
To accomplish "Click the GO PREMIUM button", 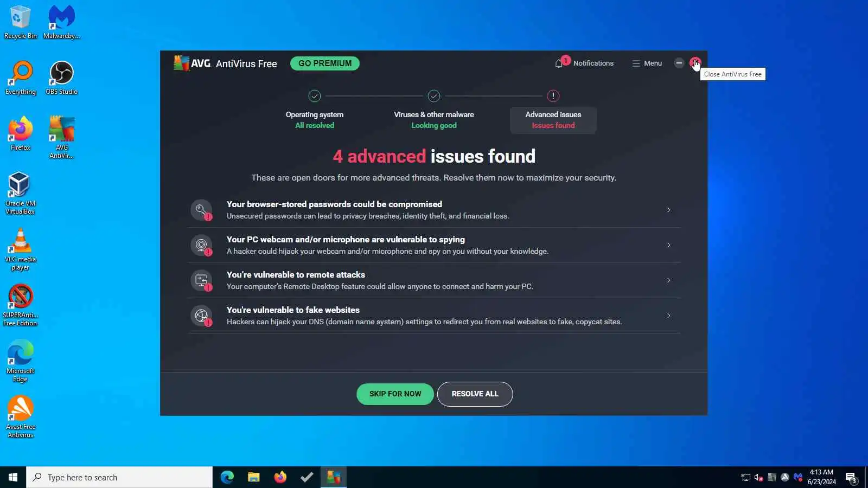I will tap(325, 63).
